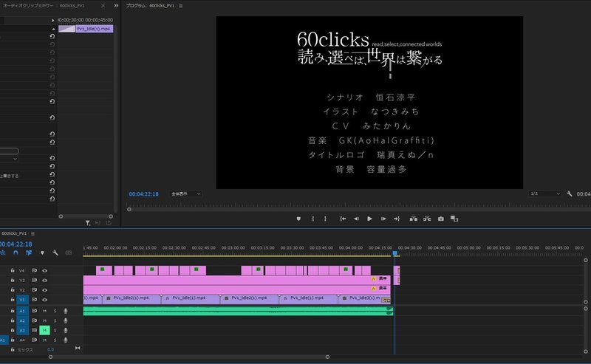This screenshot has height=364, width=591.
Task: Open comparison view button
Action: tap(454, 219)
